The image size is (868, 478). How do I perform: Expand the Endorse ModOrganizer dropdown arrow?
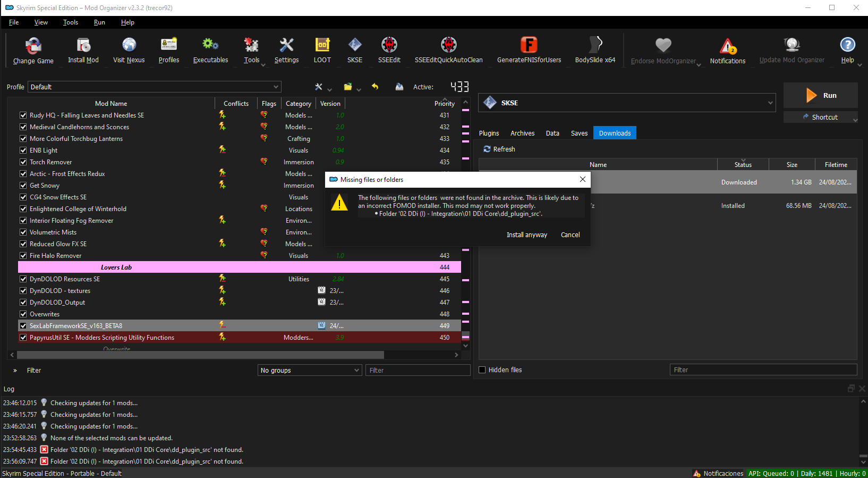699,65
